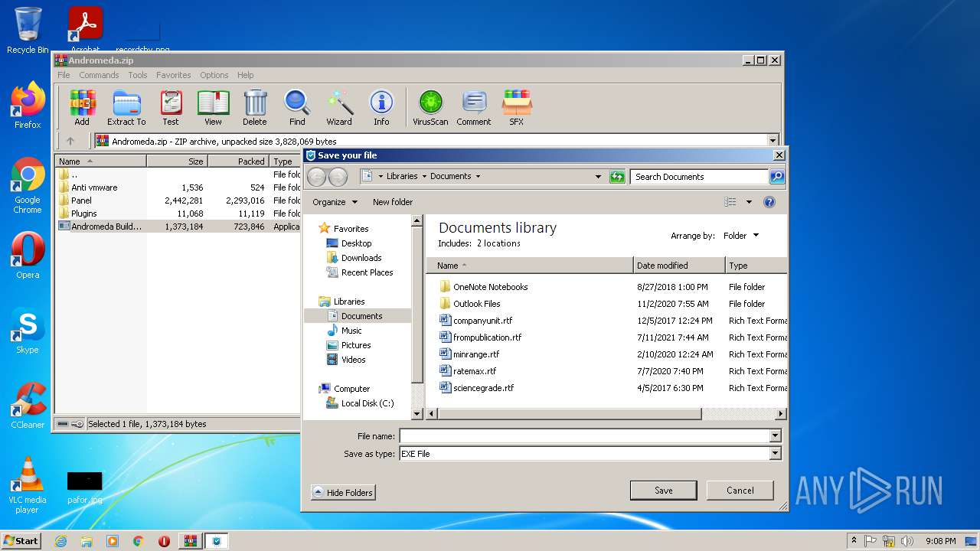Click the refresh button beside address bar

[x=617, y=177]
